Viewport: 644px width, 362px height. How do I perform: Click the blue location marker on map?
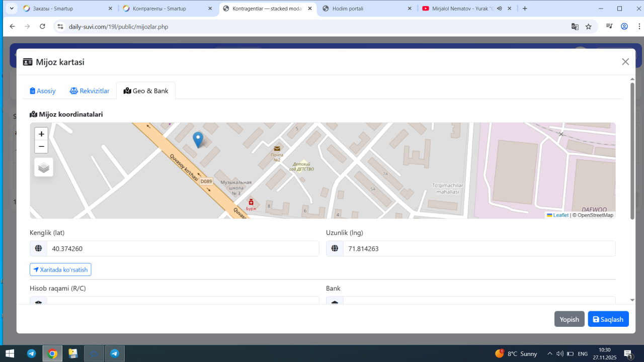click(x=198, y=139)
